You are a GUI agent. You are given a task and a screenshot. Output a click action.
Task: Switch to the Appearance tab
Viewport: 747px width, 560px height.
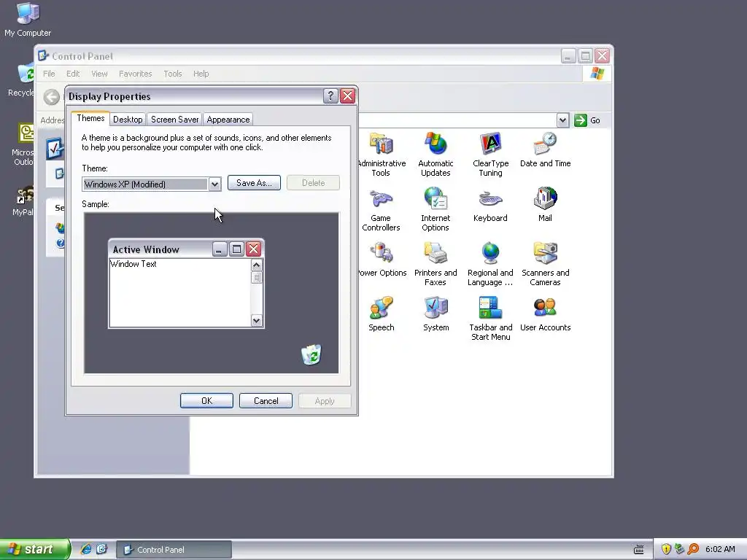[228, 120]
